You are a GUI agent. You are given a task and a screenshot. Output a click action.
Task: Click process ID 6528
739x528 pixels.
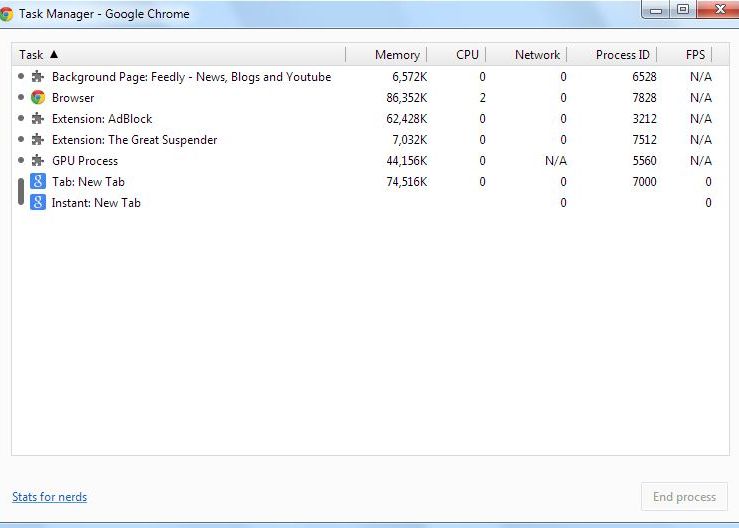[x=644, y=76]
